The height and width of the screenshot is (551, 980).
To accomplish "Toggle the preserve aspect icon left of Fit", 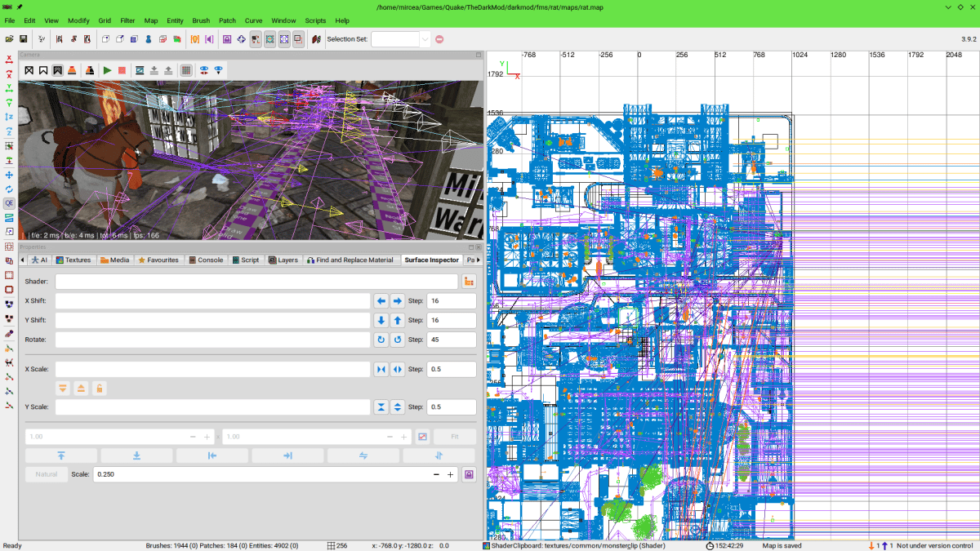I will coord(422,437).
